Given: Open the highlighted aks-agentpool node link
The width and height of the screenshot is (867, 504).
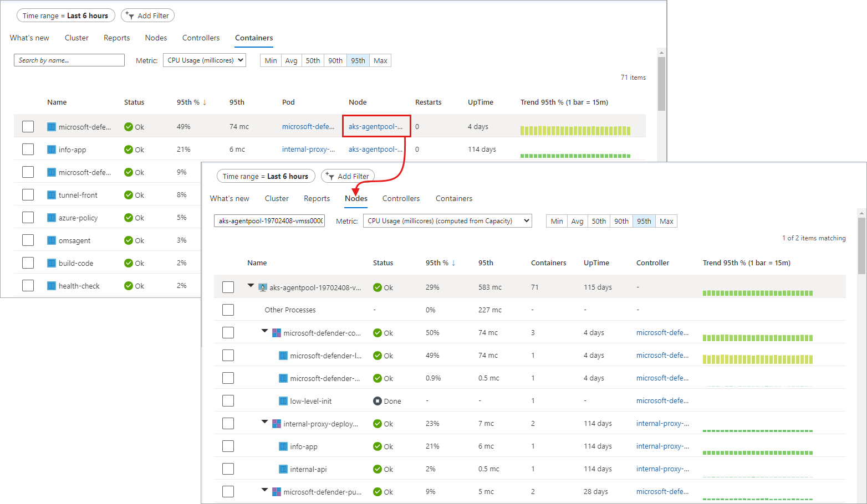Looking at the screenshot, I should 375,126.
